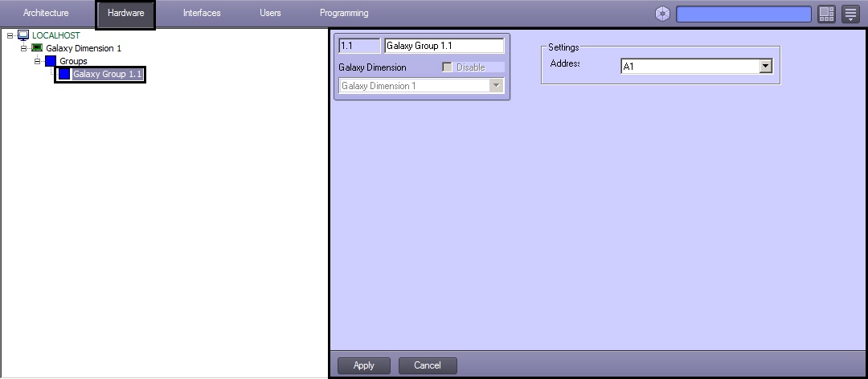Click the Galaxy Group 1.1 name field

pos(444,46)
